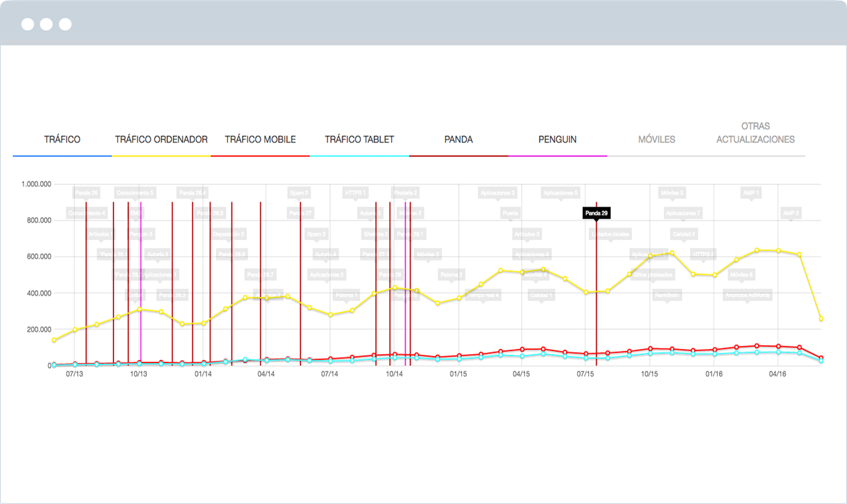Screen dimensions: 847x504
Task: Toggle the TRÁFICO series legend
Action: click(62, 139)
